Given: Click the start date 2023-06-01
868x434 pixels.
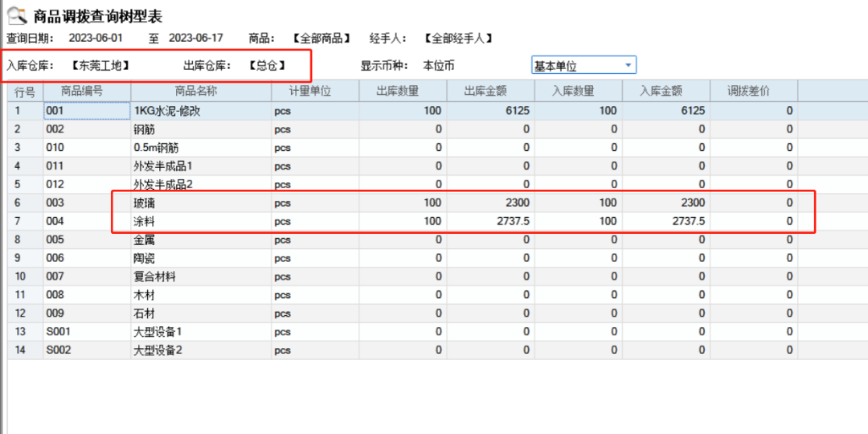Looking at the screenshot, I should coord(96,39).
